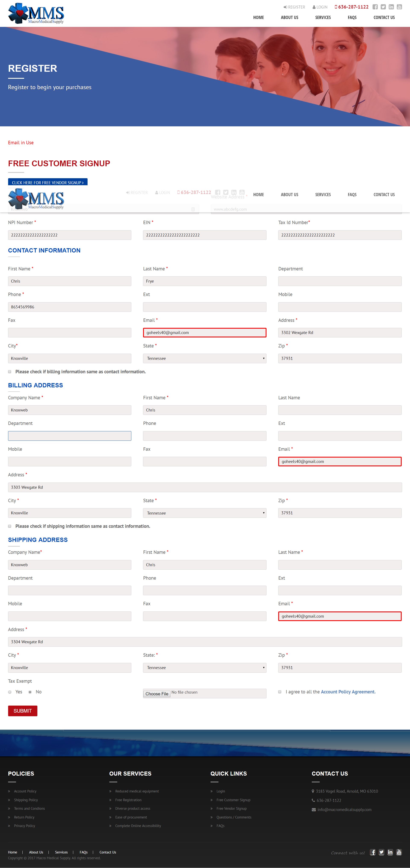Open the shipping address State dropdown

[x=204, y=668]
